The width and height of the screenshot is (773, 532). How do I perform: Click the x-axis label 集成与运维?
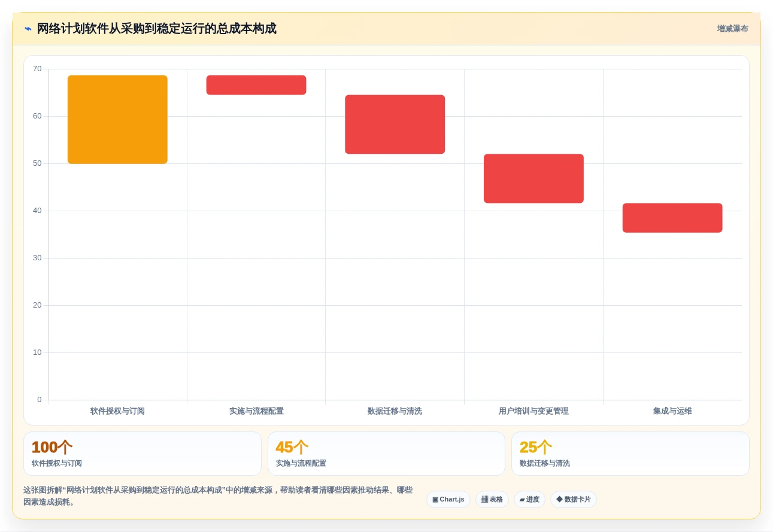[672, 411]
